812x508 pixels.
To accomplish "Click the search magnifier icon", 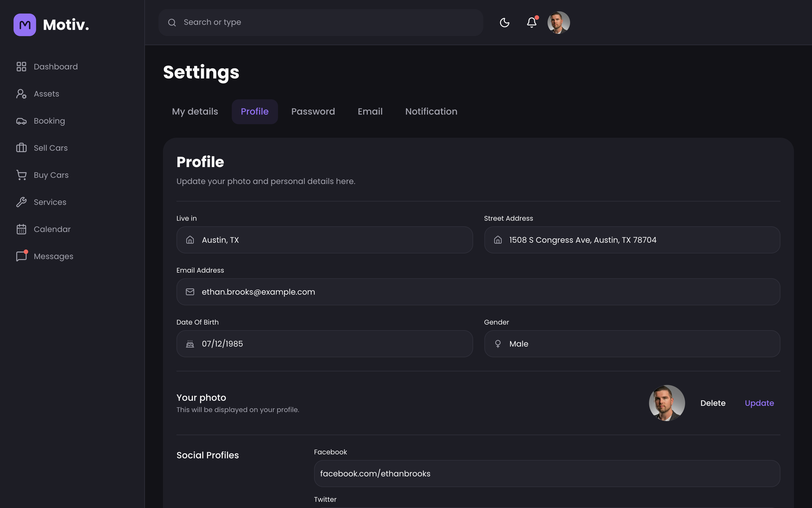I will coord(172,23).
